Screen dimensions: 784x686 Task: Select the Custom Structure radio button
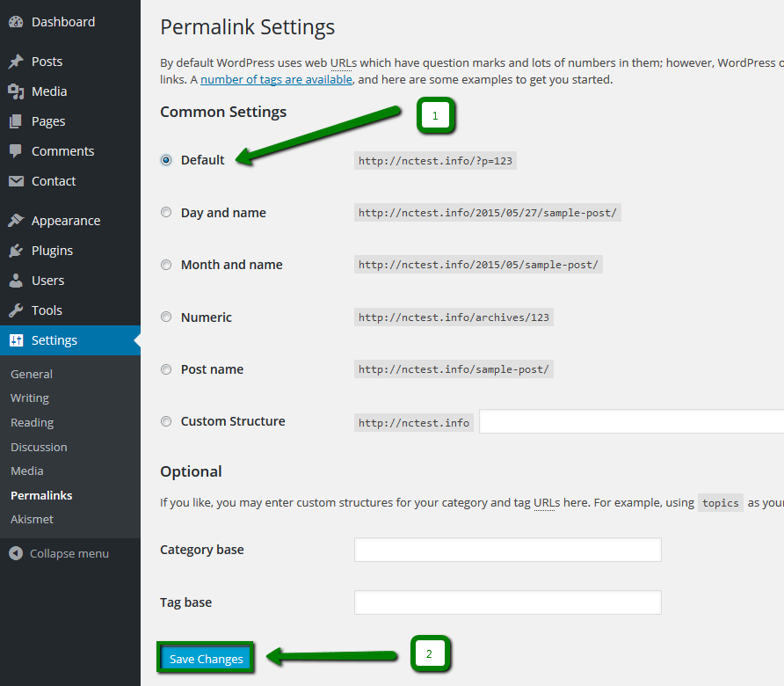pyautogui.click(x=166, y=421)
